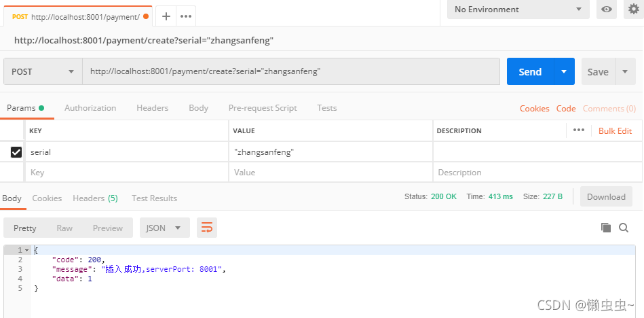The width and height of the screenshot is (644, 318).
Task: Click the serial key cell
Action: click(x=127, y=152)
